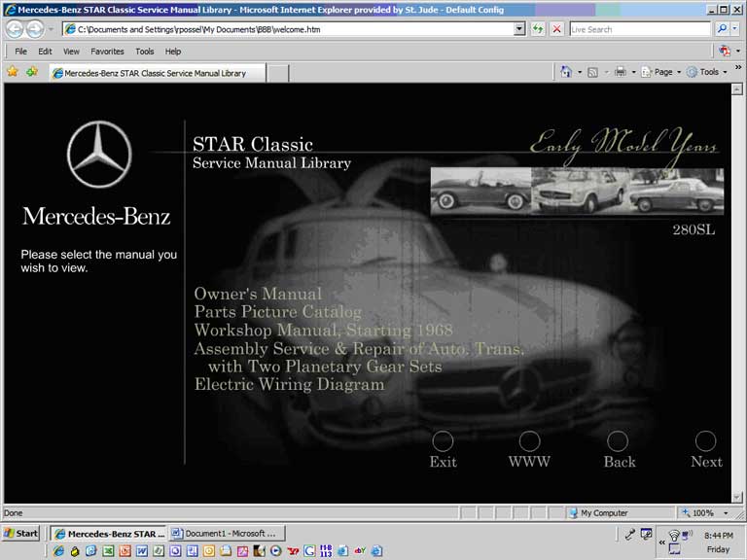The image size is (747, 560).
Task: Click the Tools gear icon in command bar
Action: click(692, 72)
